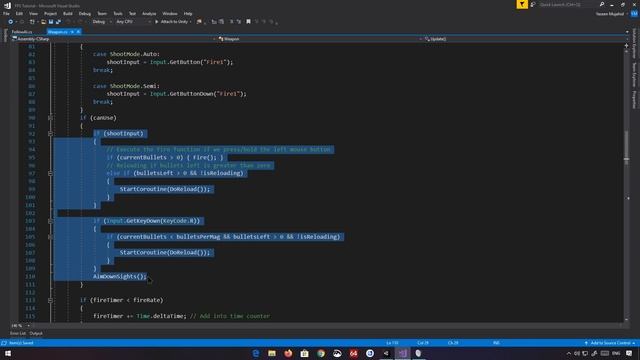Switch to the first document tab
640x360 pixels.
(22, 31)
